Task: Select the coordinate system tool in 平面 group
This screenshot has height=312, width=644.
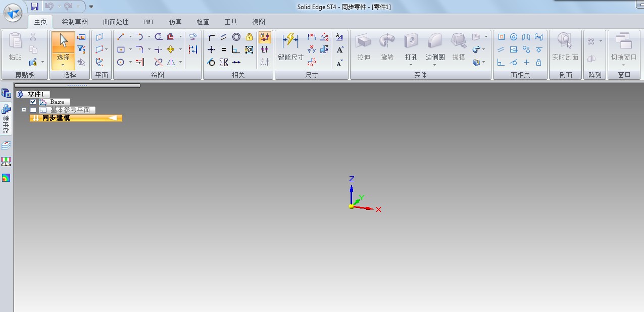Action: [100, 62]
